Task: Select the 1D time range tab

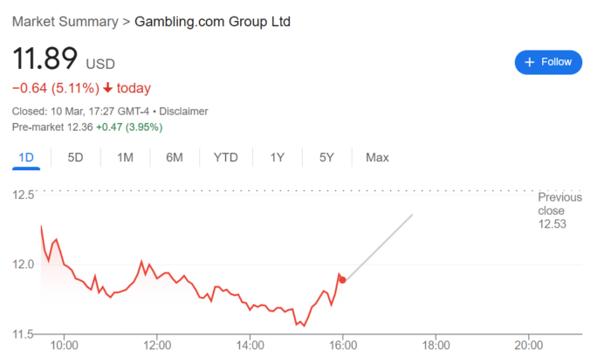Action: click(x=25, y=157)
